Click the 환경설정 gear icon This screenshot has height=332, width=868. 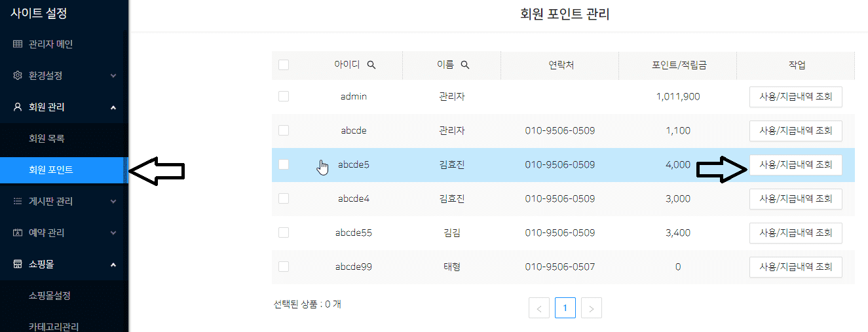coord(18,75)
